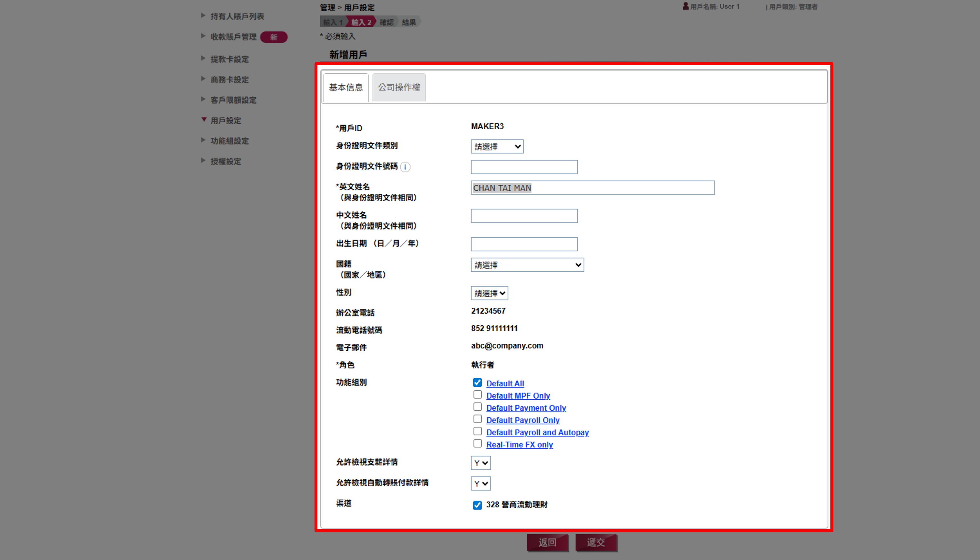Change the 允許檢視支薪詳情 dropdown
Image resolution: width=980 pixels, height=560 pixels.
[480, 463]
